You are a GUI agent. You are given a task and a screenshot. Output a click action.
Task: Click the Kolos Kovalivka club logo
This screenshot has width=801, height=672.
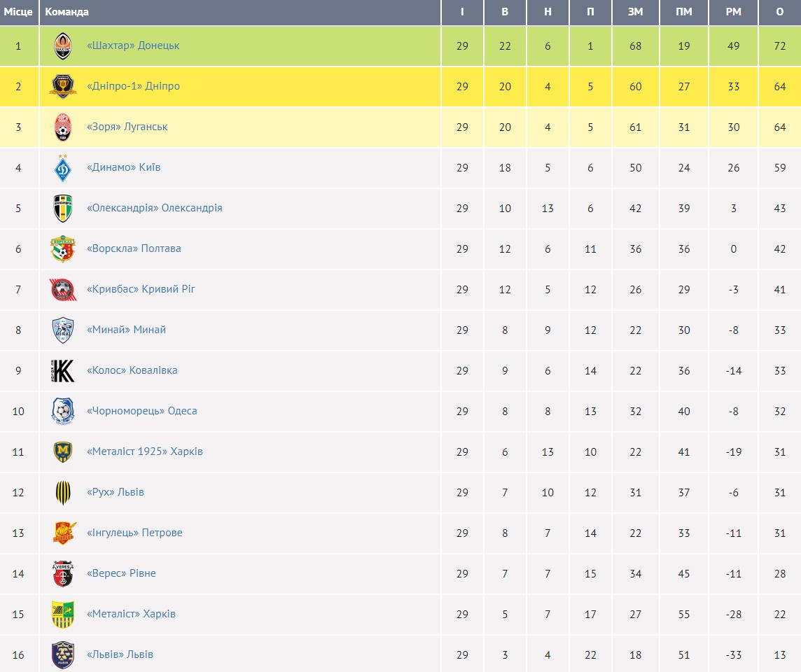point(63,371)
